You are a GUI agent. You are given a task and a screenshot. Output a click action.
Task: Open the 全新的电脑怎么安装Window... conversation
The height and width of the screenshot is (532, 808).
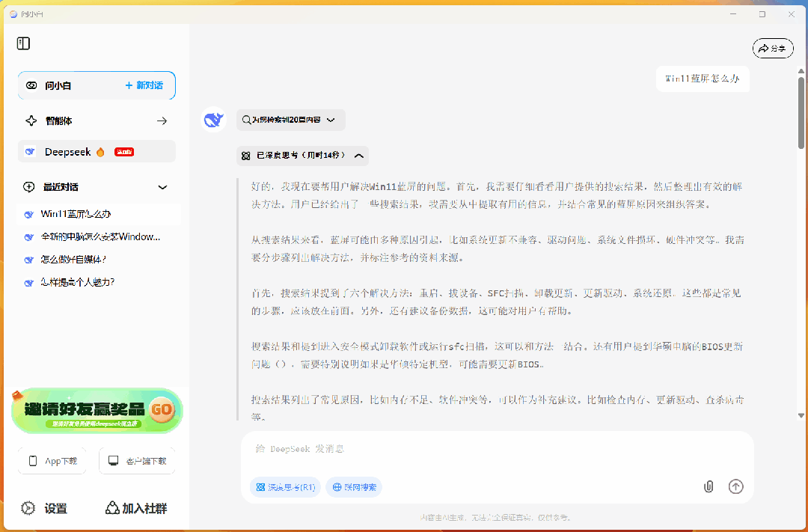tap(99, 237)
